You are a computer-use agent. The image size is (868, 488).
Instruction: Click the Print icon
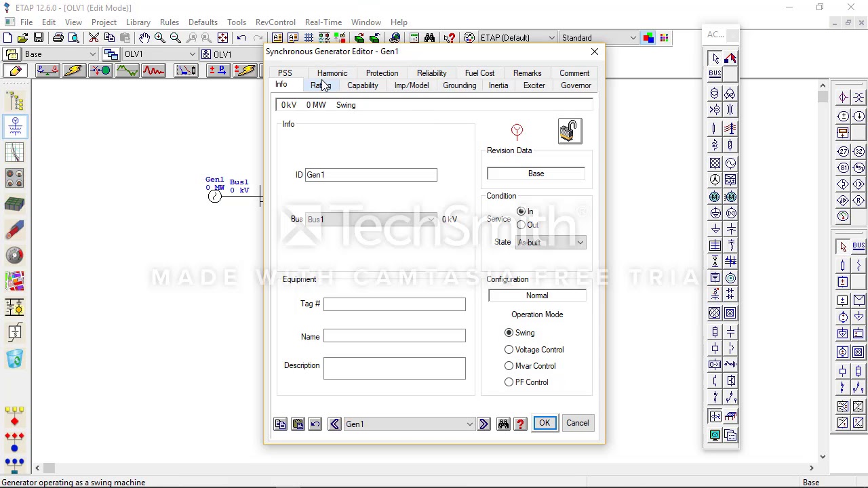coord(58,38)
